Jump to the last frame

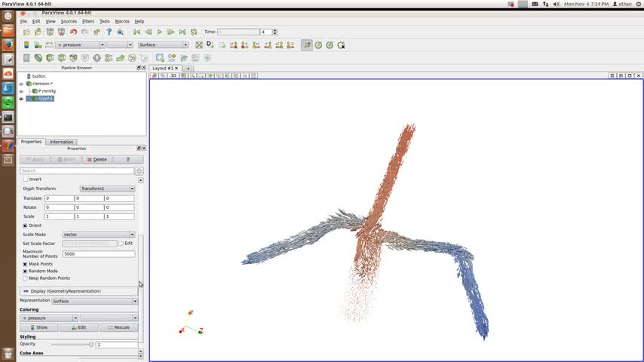click(x=182, y=32)
